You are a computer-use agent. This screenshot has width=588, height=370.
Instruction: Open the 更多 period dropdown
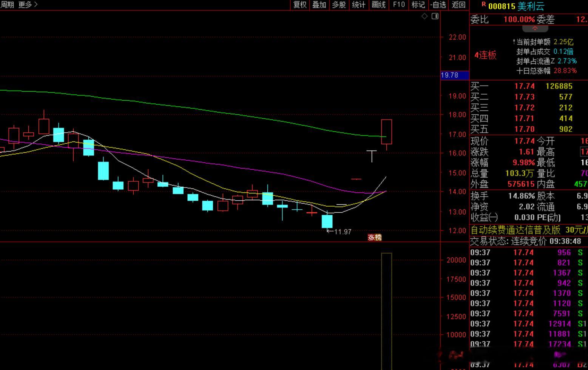coord(28,5)
